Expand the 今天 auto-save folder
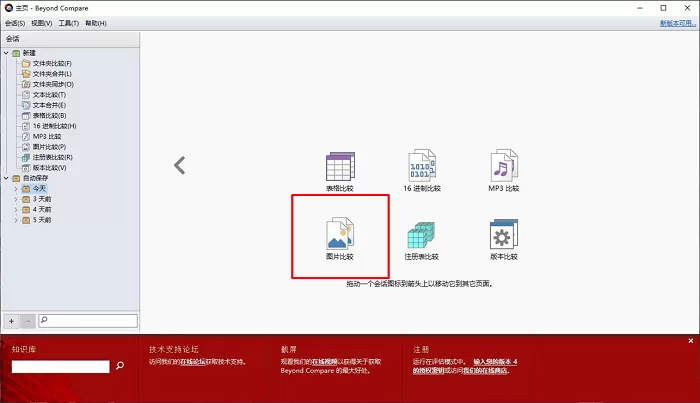The width and height of the screenshot is (700, 403). (x=16, y=189)
